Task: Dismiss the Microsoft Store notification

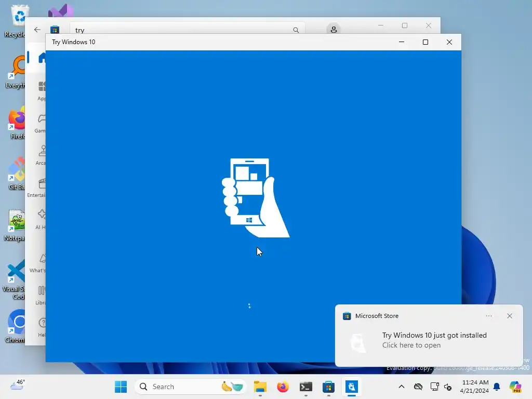Action: (509, 316)
